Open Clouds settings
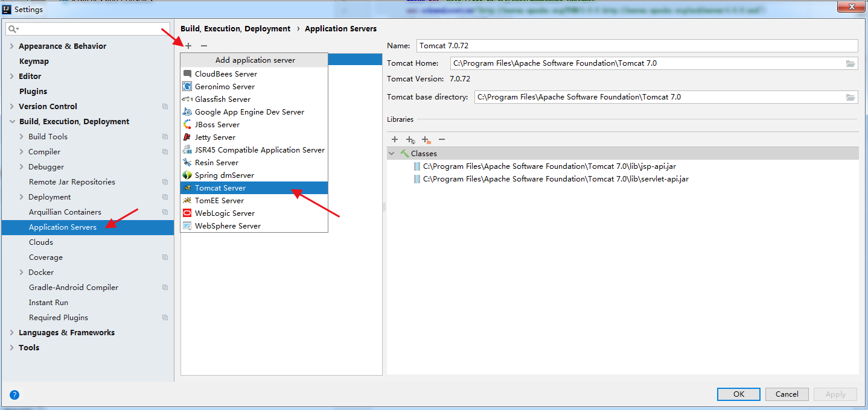The height and width of the screenshot is (410, 868). (41, 242)
